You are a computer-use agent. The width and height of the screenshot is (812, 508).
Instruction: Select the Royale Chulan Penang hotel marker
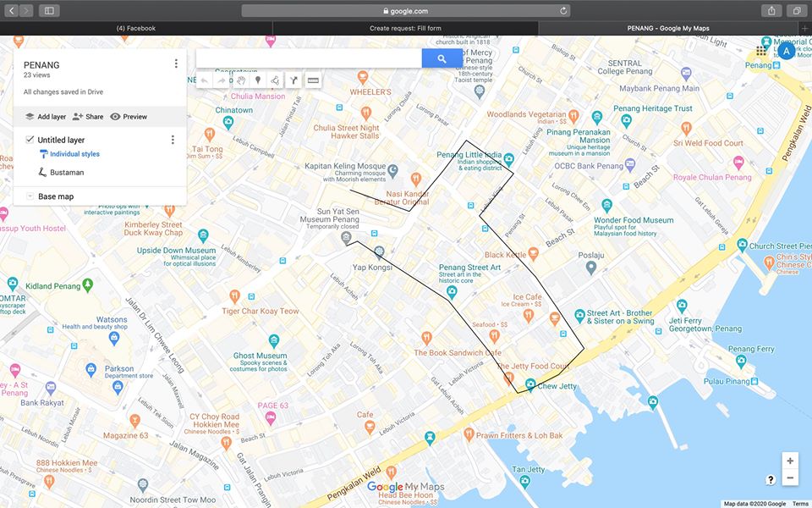(x=739, y=163)
